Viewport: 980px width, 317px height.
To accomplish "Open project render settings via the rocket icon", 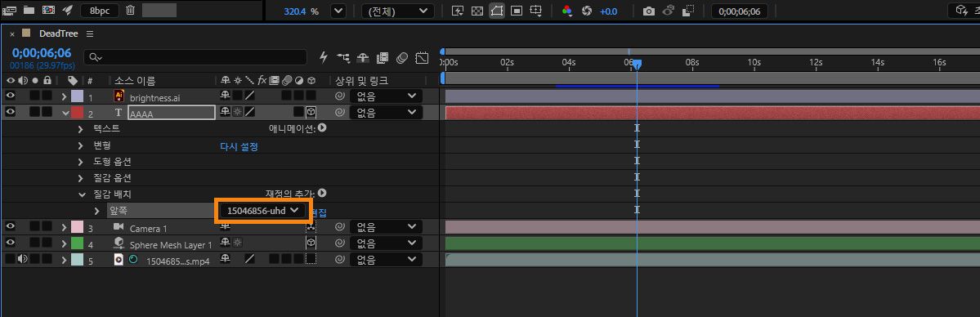I will coord(68,11).
